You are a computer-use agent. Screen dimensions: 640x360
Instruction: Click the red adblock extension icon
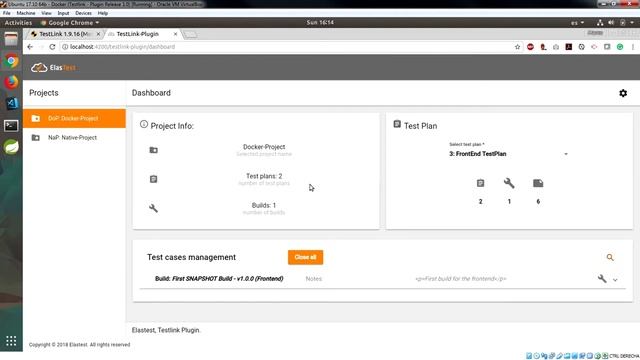pos(530,47)
